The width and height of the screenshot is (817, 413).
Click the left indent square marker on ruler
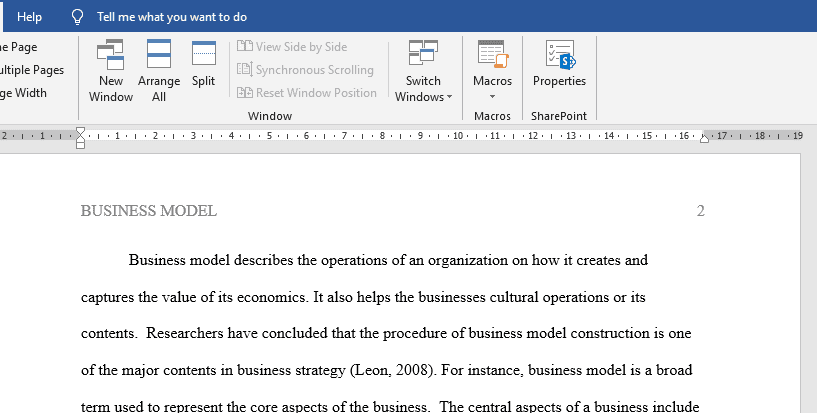coord(80,145)
